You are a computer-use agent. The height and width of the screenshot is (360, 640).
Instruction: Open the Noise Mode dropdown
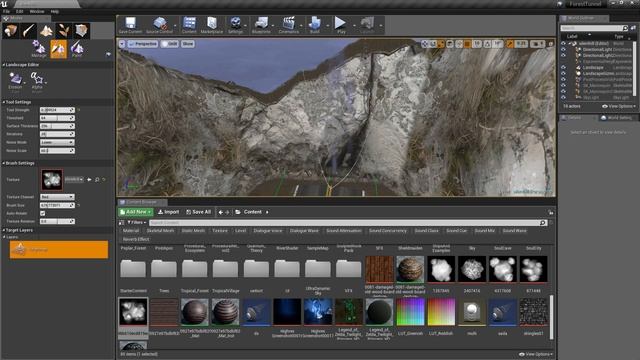[x=57, y=142]
